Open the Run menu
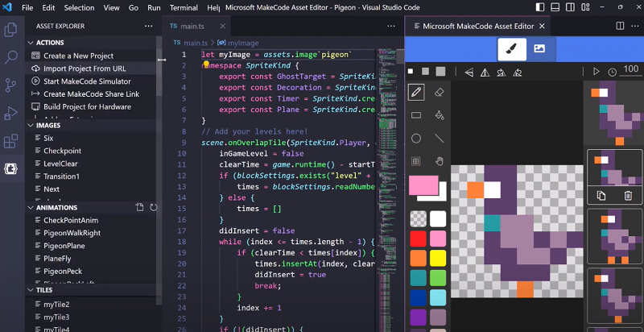The image size is (644, 332). click(x=154, y=7)
